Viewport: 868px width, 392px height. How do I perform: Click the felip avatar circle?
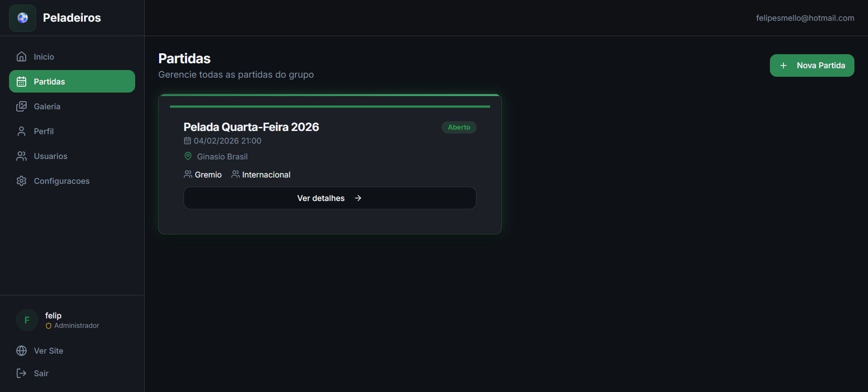(27, 320)
